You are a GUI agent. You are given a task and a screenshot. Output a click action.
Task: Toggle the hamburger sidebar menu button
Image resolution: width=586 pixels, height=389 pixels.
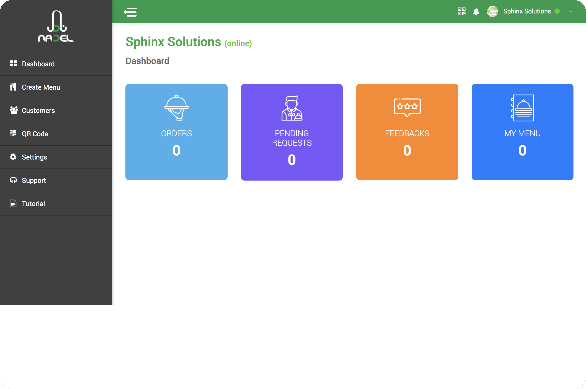click(130, 12)
